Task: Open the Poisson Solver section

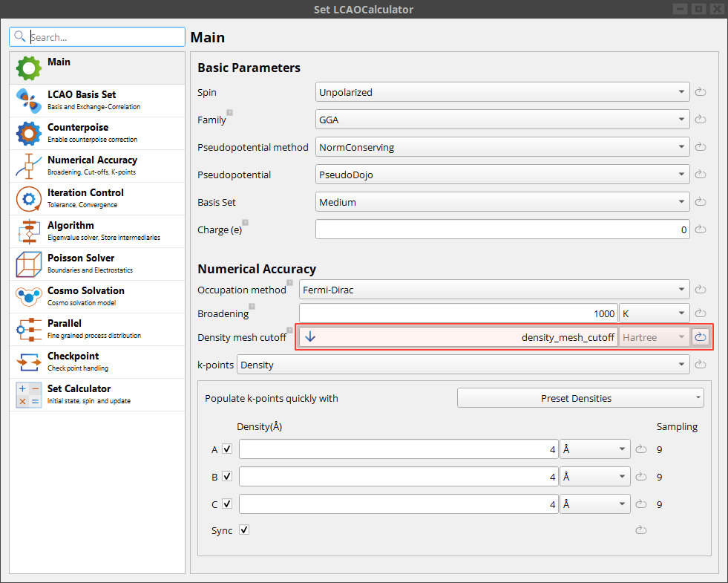Action: [97, 264]
